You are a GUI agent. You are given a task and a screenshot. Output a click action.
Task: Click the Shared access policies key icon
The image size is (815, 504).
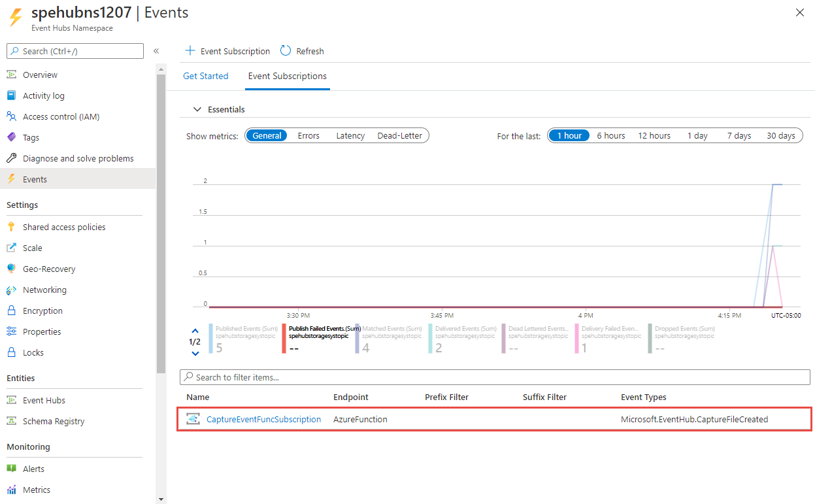click(11, 227)
